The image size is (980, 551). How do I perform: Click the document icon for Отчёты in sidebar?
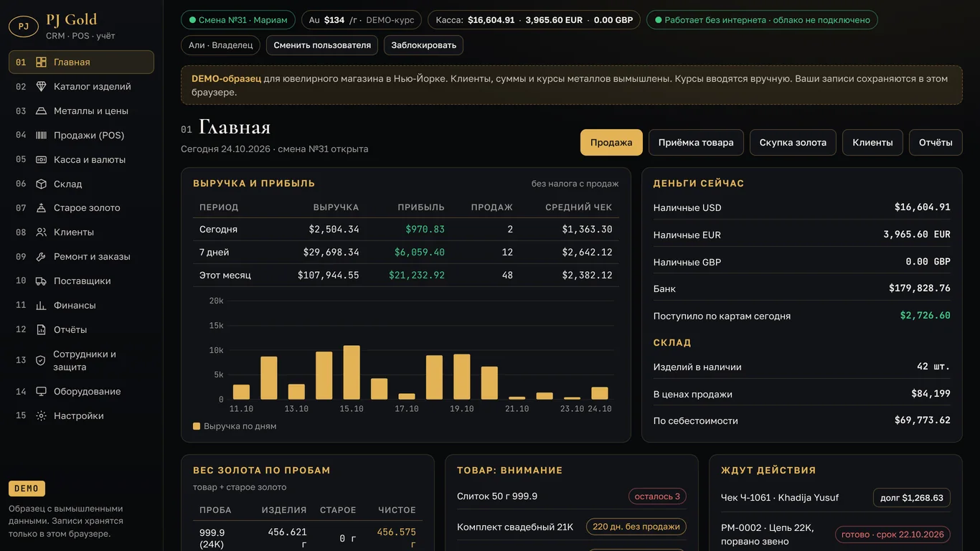click(x=42, y=330)
